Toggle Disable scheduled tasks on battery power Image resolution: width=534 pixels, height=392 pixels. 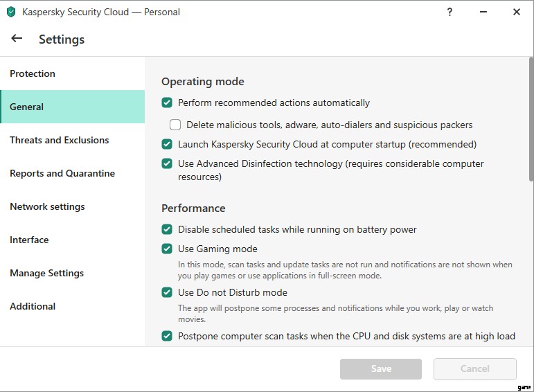point(167,229)
